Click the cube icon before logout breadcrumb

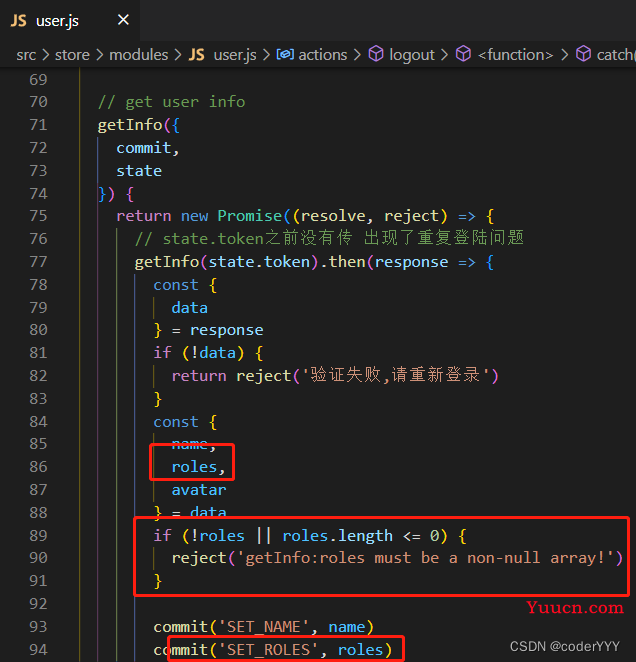[376, 54]
